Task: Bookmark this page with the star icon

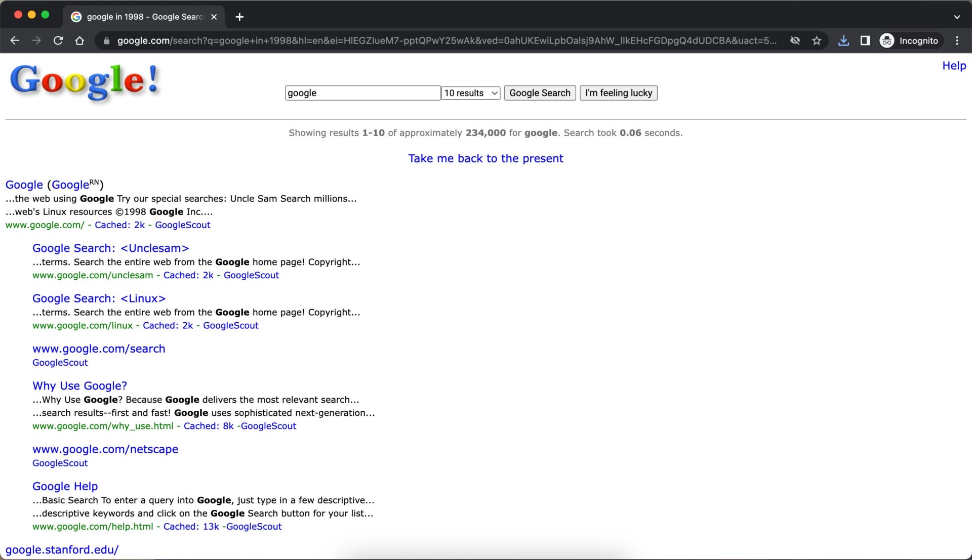Action: point(817,40)
